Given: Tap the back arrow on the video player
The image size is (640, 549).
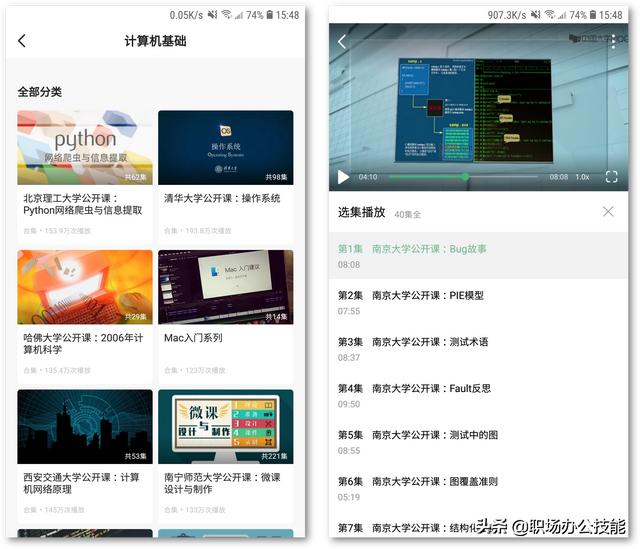Looking at the screenshot, I should pyautogui.click(x=342, y=41).
